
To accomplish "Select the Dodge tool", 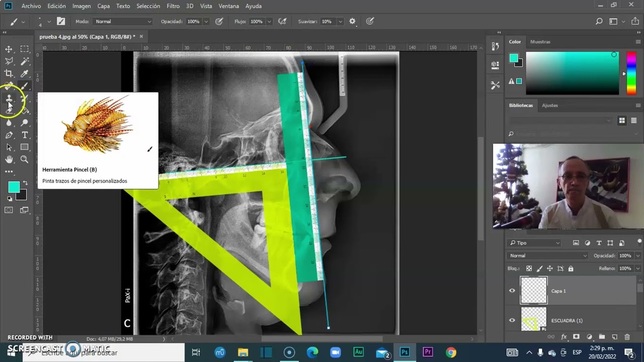I will 24,123.
